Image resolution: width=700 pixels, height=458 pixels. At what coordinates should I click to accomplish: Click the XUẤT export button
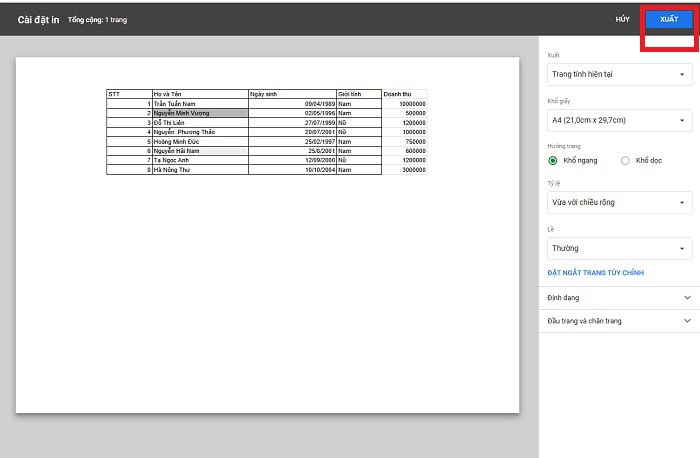(668, 19)
